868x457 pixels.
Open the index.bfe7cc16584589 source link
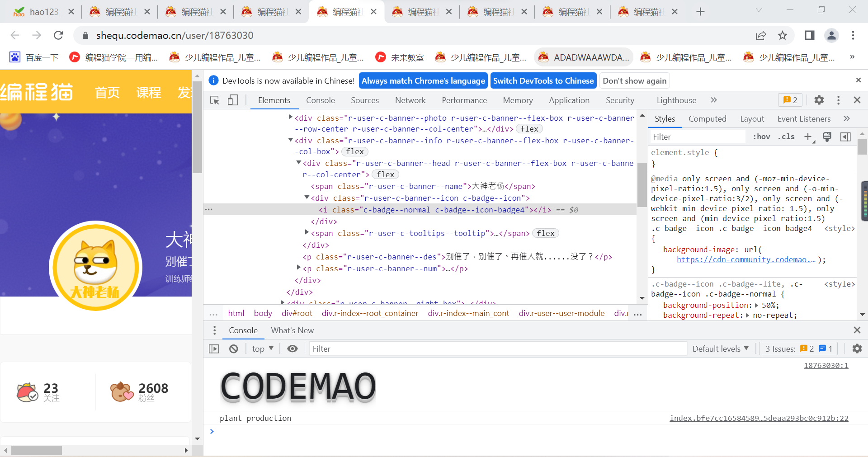pos(759,418)
